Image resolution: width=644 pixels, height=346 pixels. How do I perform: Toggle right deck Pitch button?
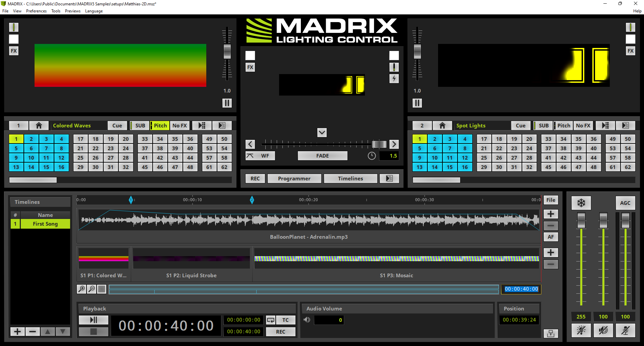coord(563,125)
